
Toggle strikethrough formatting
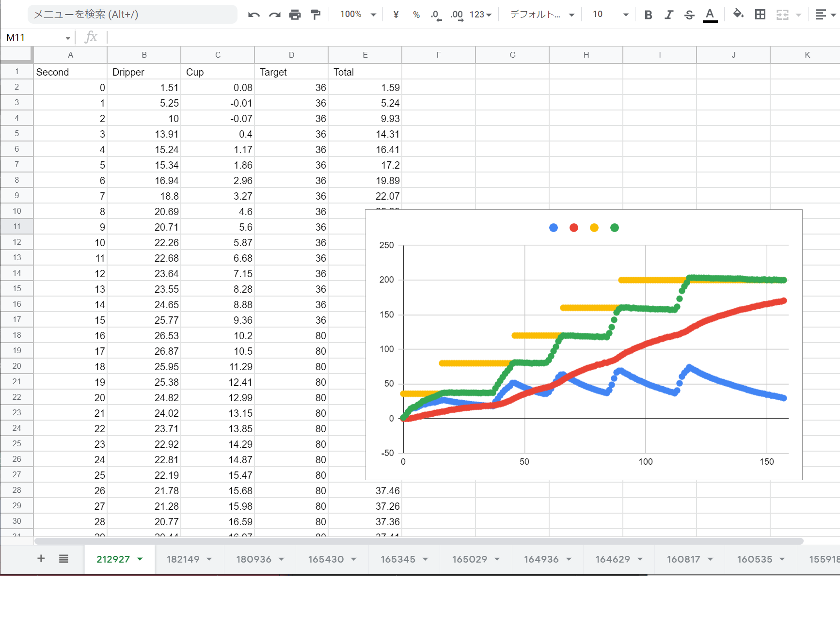click(689, 15)
